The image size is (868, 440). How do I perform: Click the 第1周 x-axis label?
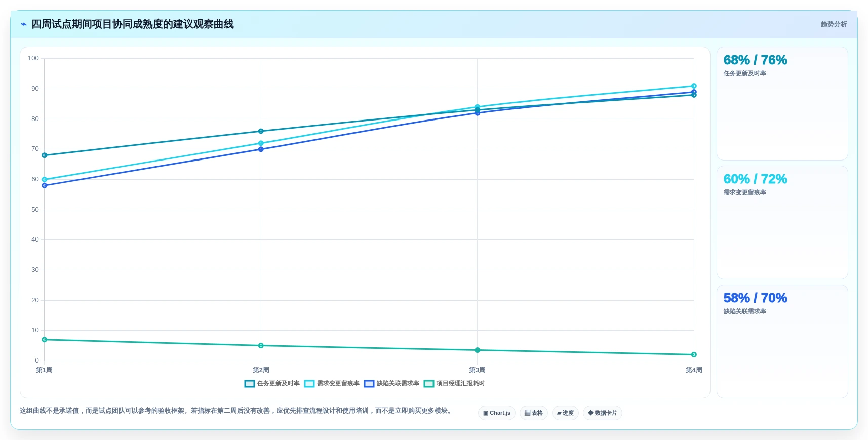pos(45,370)
